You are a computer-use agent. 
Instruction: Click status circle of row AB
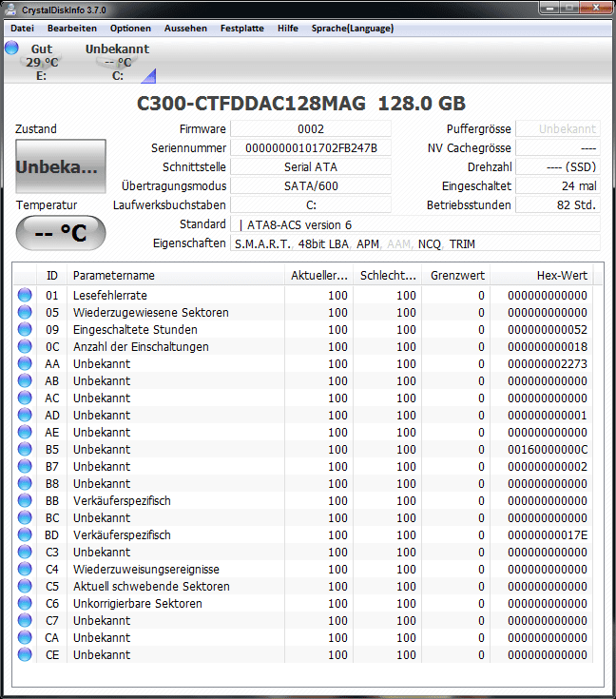(25, 380)
